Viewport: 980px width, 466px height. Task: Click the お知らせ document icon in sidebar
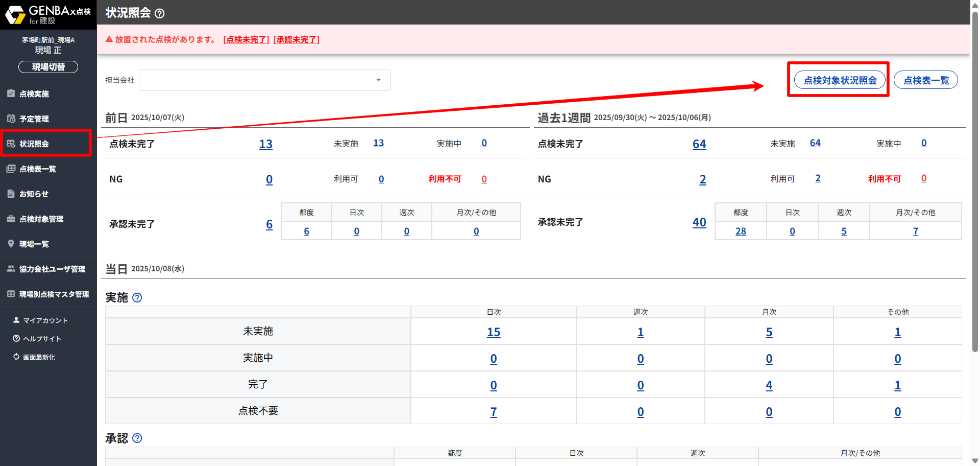pyautogui.click(x=11, y=194)
